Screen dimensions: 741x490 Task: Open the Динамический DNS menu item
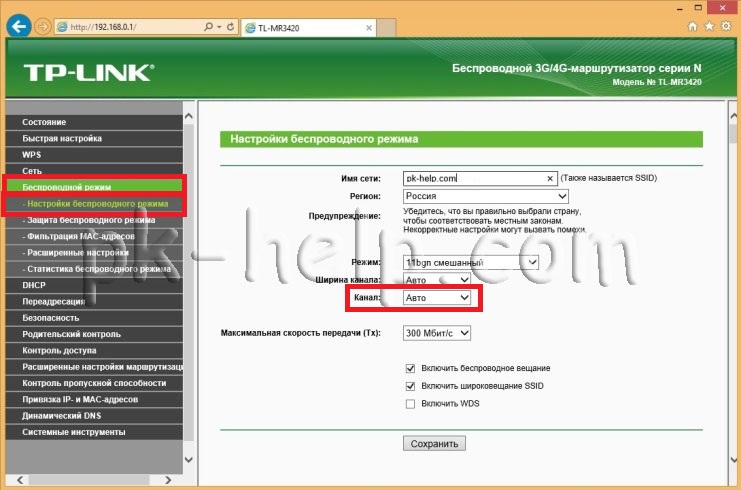[x=94, y=416]
